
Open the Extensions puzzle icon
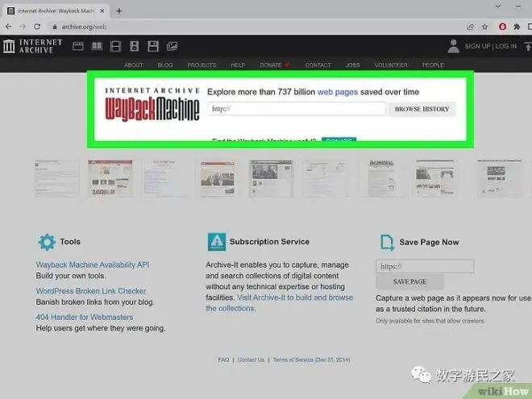click(517, 27)
